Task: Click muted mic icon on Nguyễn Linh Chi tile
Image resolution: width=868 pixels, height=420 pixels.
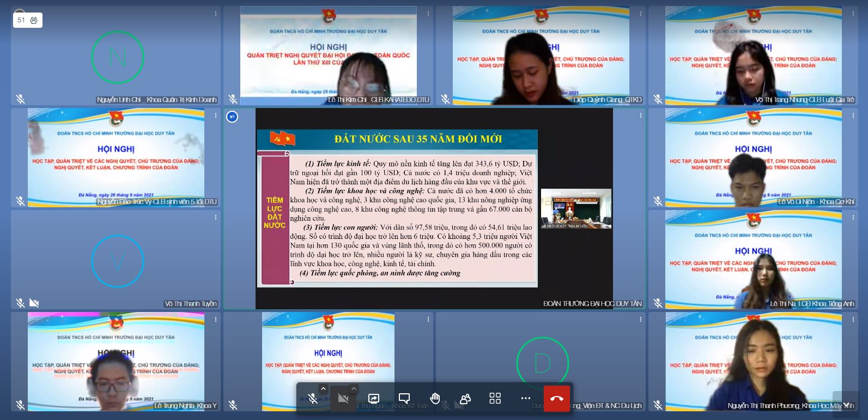Action: 20,99
